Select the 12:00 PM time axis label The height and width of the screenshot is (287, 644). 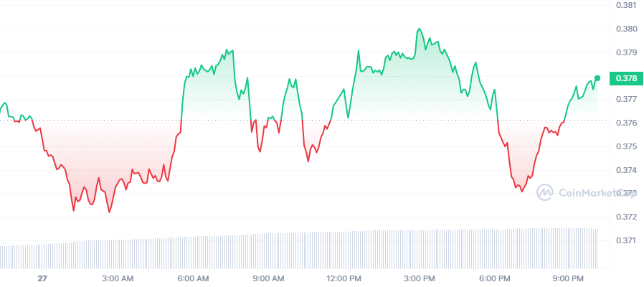point(344,278)
